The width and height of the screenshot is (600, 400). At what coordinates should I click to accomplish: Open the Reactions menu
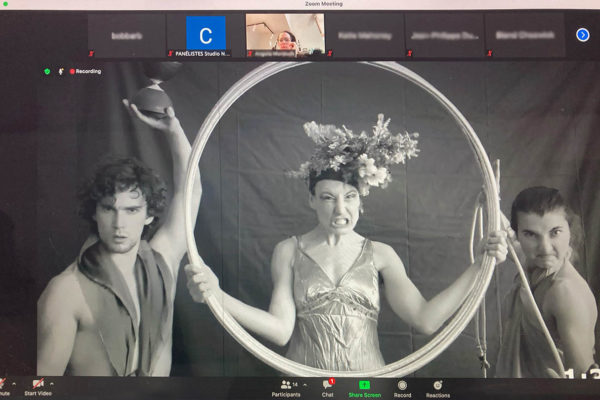tap(437, 386)
